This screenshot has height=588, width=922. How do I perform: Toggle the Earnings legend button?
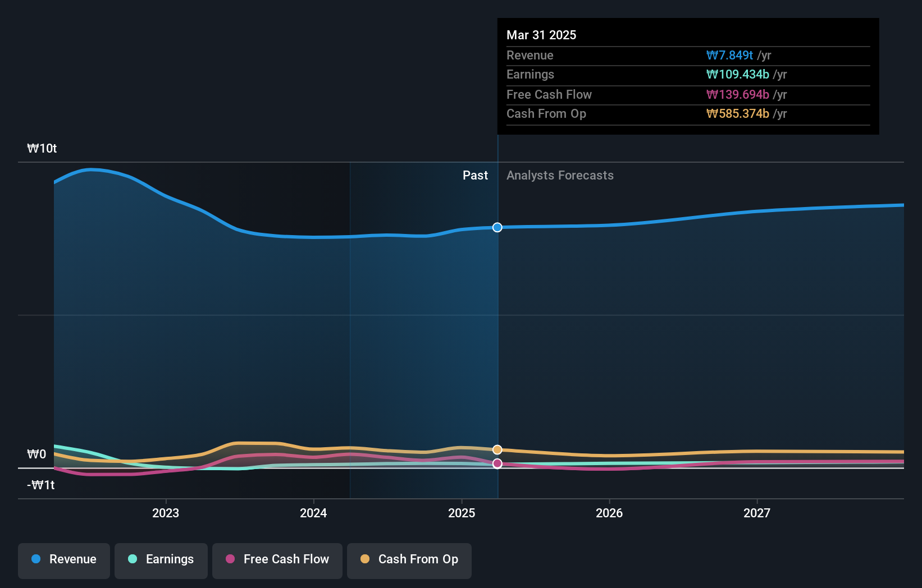pos(161,561)
